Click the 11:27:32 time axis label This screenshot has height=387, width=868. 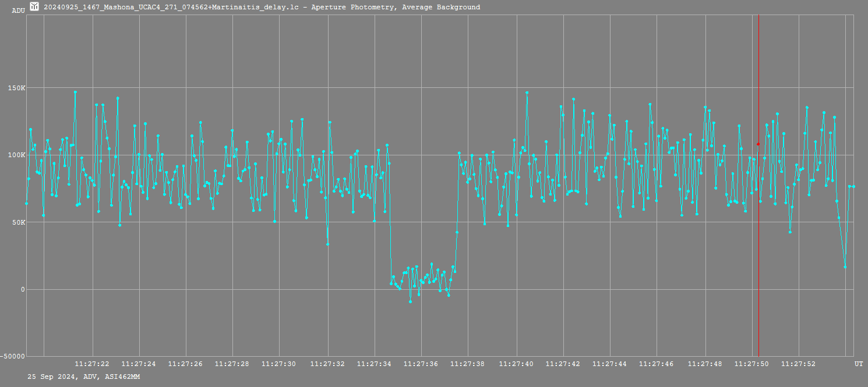pos(327,364)
